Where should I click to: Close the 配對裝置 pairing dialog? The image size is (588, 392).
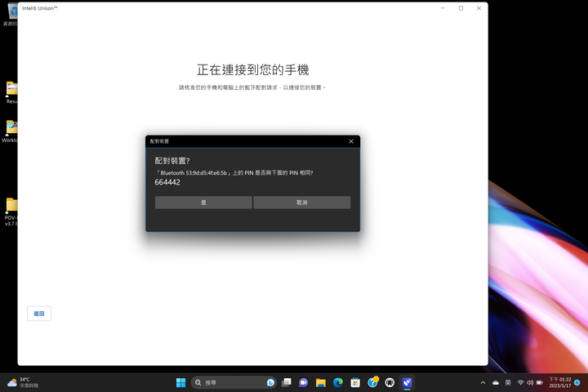[351, 141]
